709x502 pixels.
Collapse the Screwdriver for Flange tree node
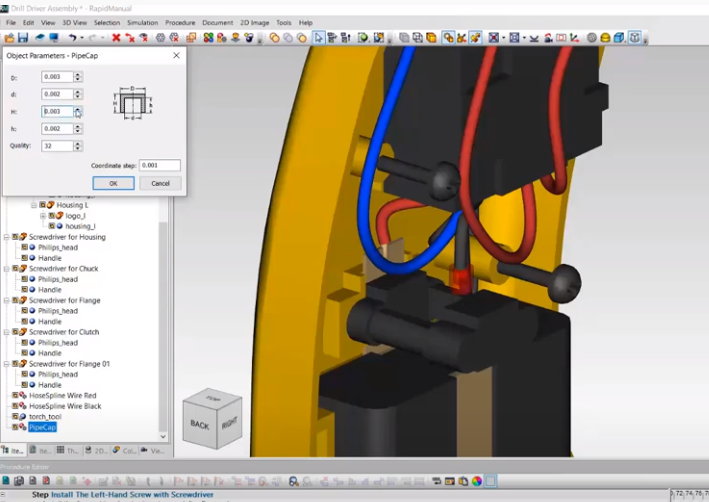point(7,300)
